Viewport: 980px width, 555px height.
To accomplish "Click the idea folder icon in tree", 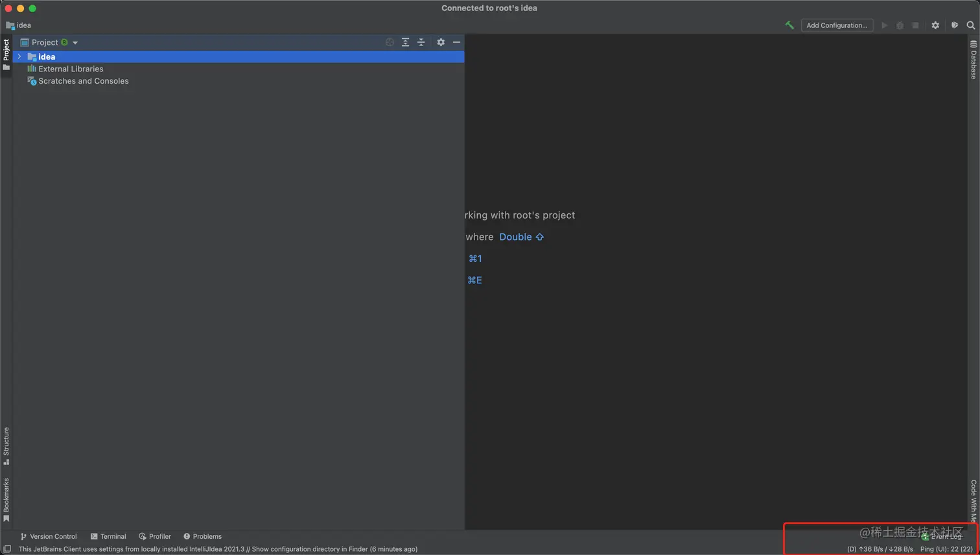I will [x=31, y=56].
